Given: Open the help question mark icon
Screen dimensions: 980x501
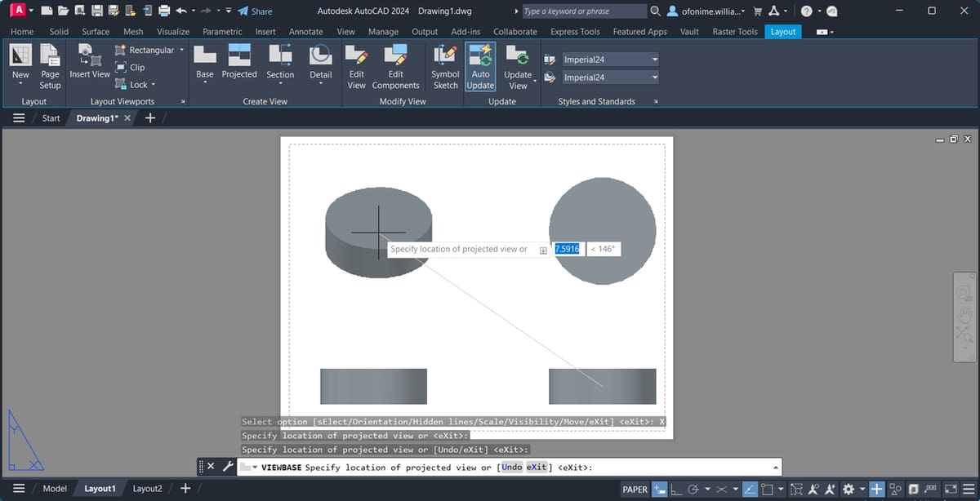Looking at the screenshot, I should [806, 11].
